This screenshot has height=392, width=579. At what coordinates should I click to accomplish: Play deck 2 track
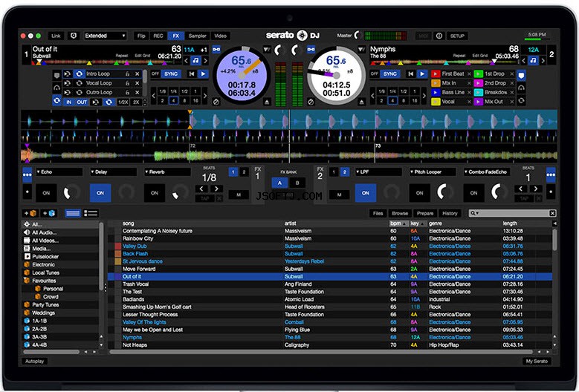[x=421, y=73]
